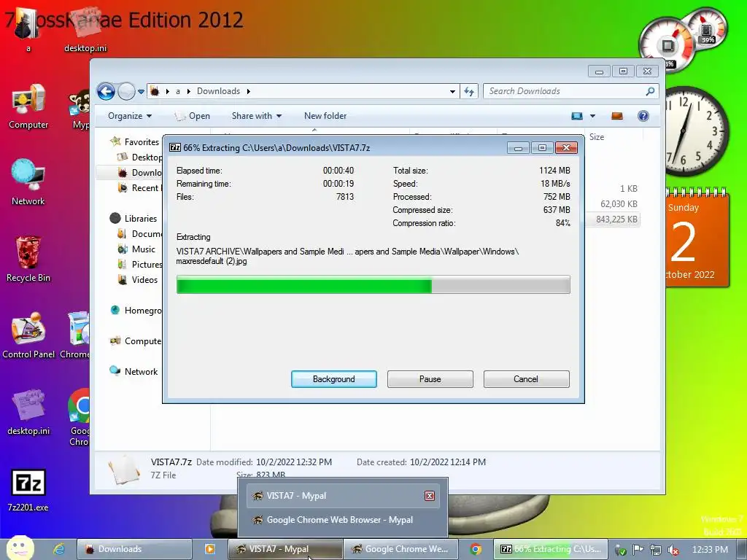747x560 pixels.
Task: Open Control Panel desktop icon
Action: point(28,335)
